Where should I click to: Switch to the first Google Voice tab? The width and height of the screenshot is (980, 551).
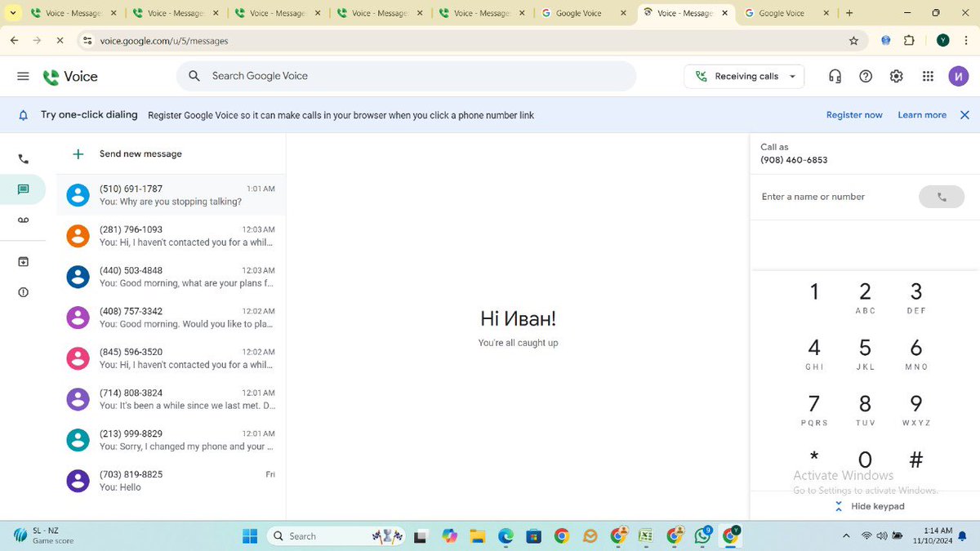click(x=583, y=13)
